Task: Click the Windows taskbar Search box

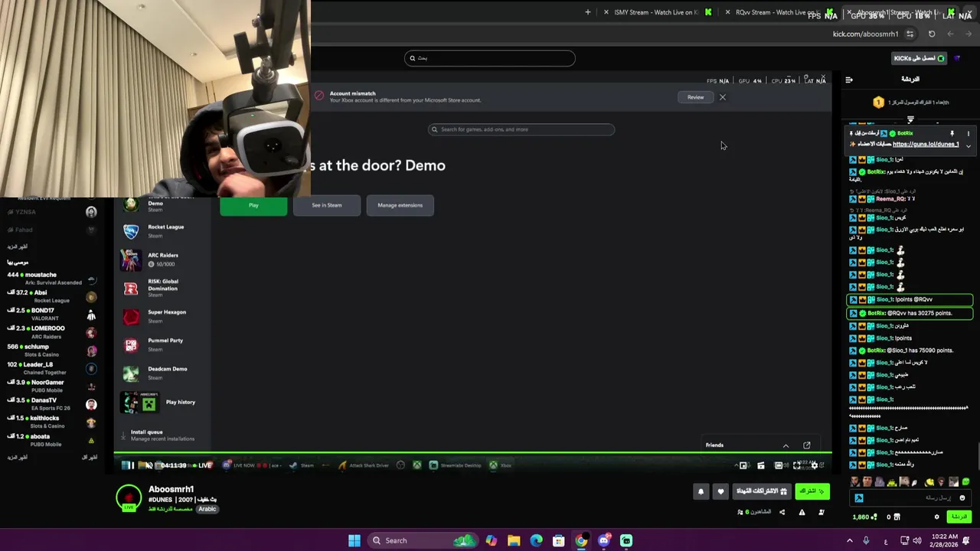Action: (x=421, y=540)
